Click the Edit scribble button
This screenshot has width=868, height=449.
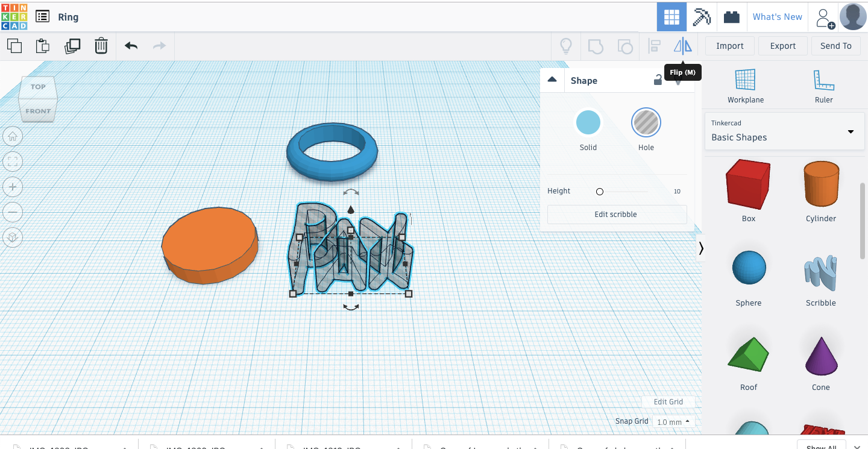pos(617,214)
